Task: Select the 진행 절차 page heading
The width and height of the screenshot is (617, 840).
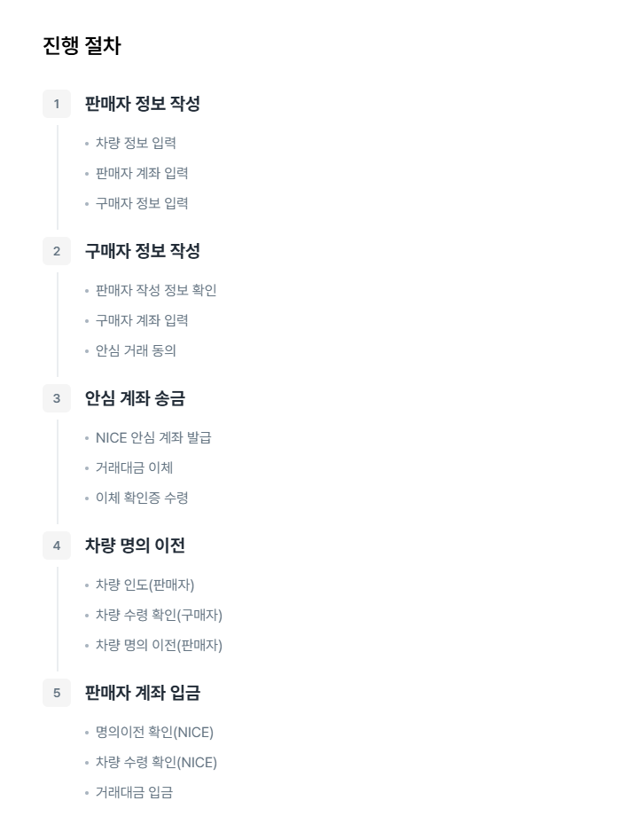Action: 82,46
